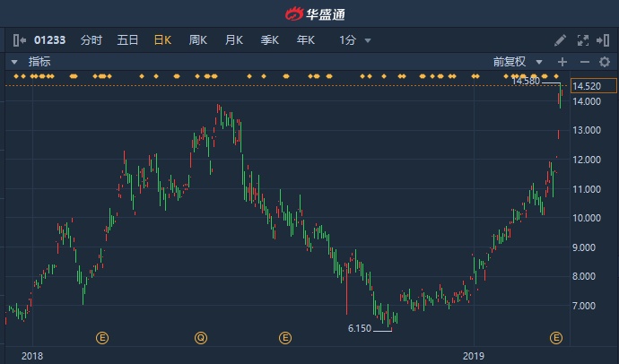This screenshot has width=619, height=364.
Task: Select the 月K monthly candlestick tab
Action: point(234,40)
